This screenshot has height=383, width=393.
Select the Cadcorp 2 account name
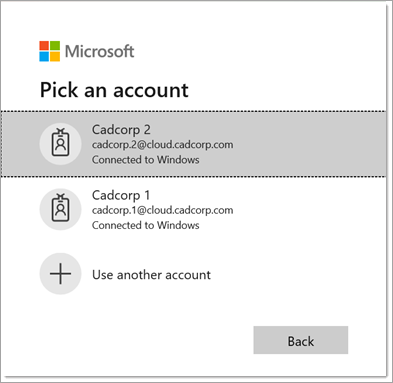tap(121, 130)
